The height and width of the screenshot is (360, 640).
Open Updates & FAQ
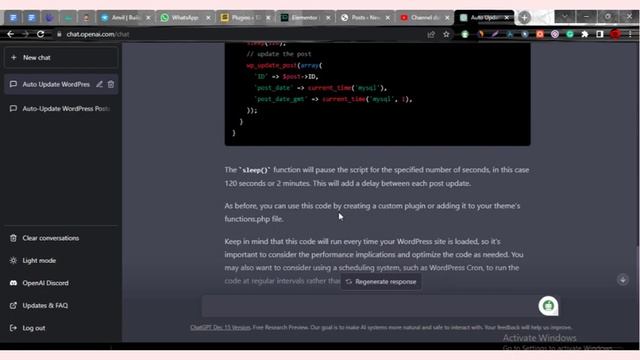tap(45, 305)
